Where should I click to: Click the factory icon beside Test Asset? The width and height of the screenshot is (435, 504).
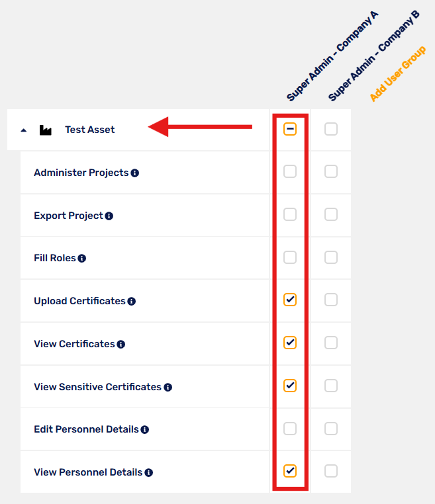(x=46, y=130)
